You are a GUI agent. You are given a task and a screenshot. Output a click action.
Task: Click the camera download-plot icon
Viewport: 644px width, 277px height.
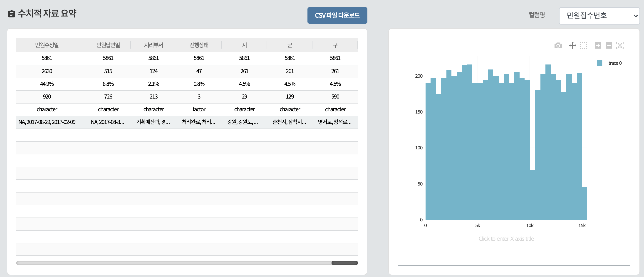pos(558,45)
